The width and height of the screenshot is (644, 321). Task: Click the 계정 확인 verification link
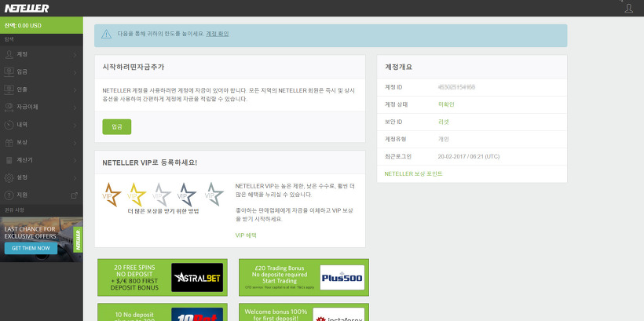click(218, 34)
